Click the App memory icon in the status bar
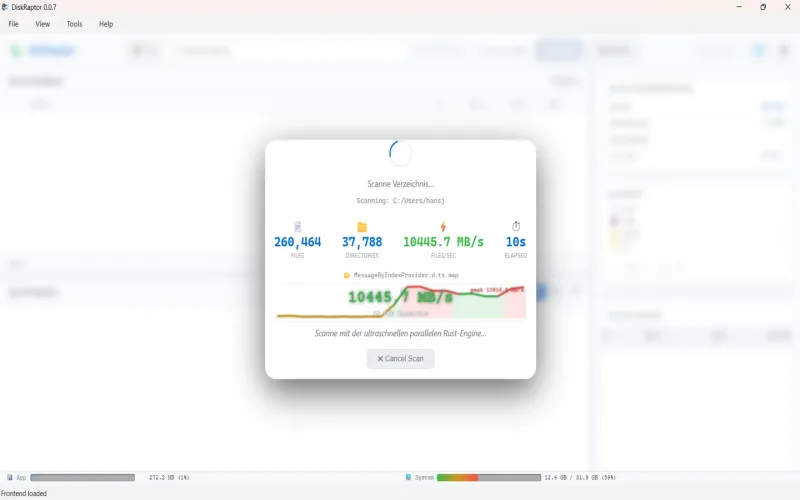The image size is (800, 500). coord(10,478)
